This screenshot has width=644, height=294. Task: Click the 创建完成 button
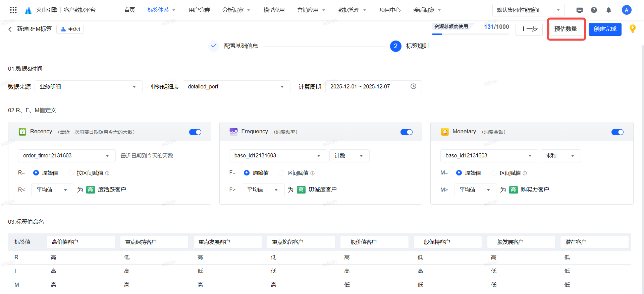click(605, 29)
